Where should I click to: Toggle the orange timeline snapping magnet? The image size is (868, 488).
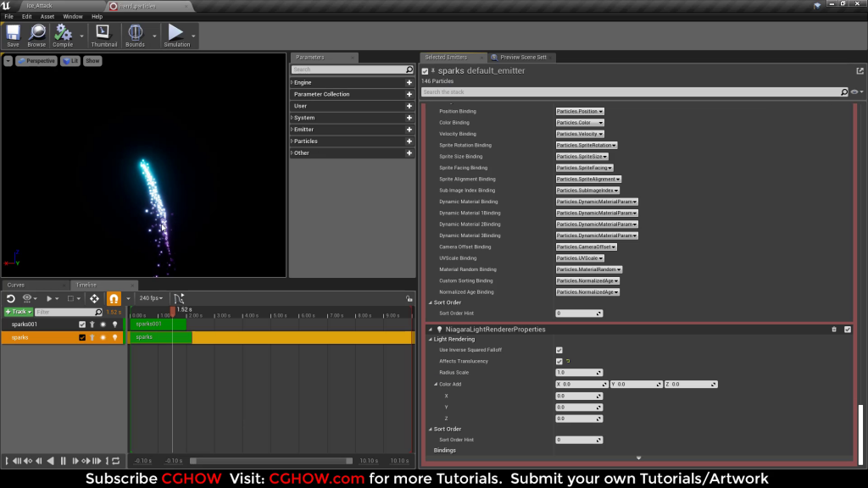(114, 298)
